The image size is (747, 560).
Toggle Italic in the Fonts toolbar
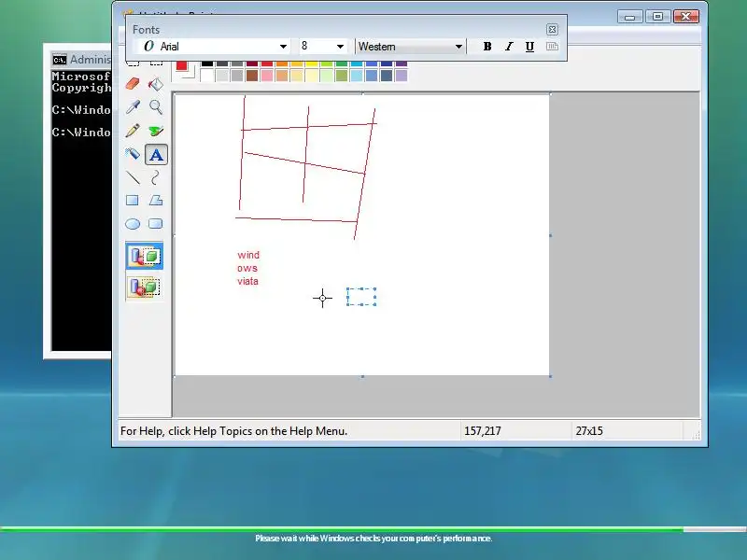coord(509,46)
